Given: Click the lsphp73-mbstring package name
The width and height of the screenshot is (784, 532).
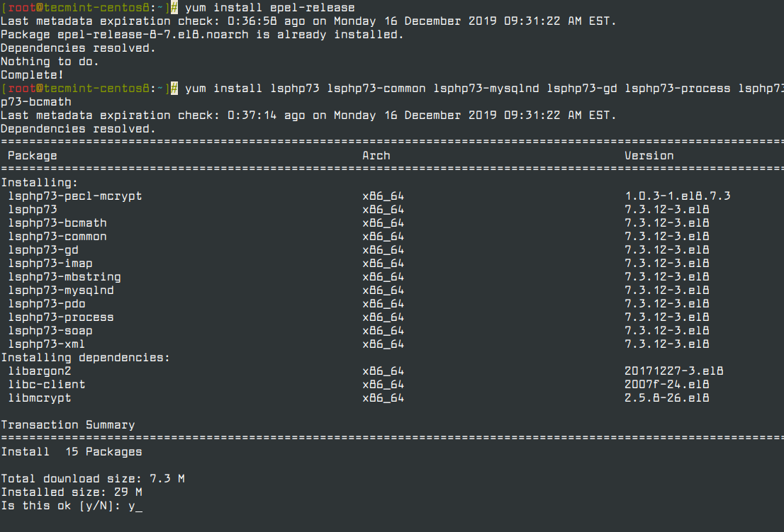Looking at the screenshot, I should point(65,277).
